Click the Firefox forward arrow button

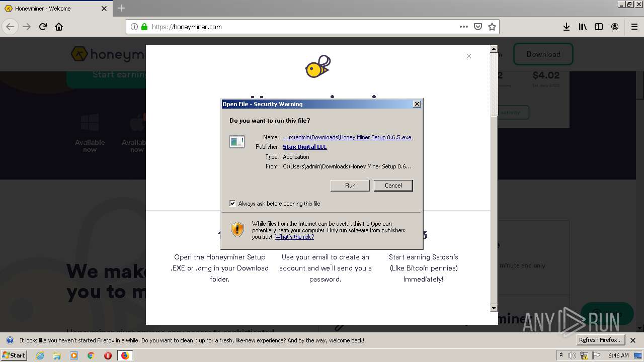27,27
